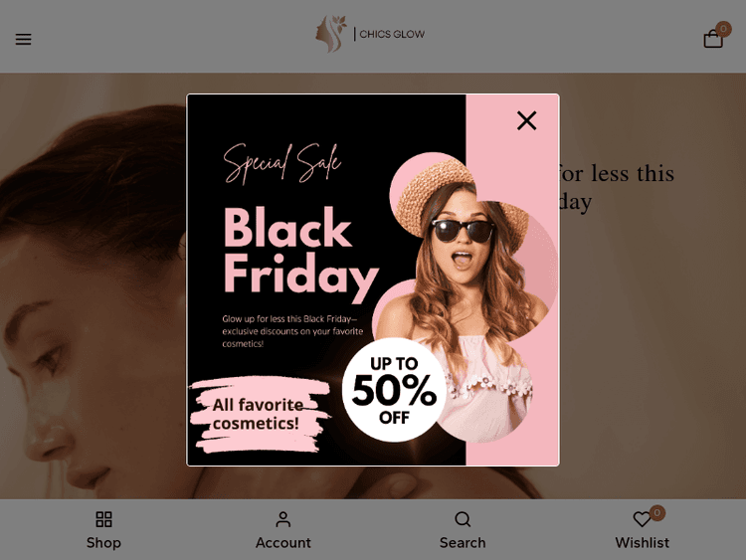Screen dimensions: 746x560
Task: View Wishlist heart icon
Action: coord(642,519)
